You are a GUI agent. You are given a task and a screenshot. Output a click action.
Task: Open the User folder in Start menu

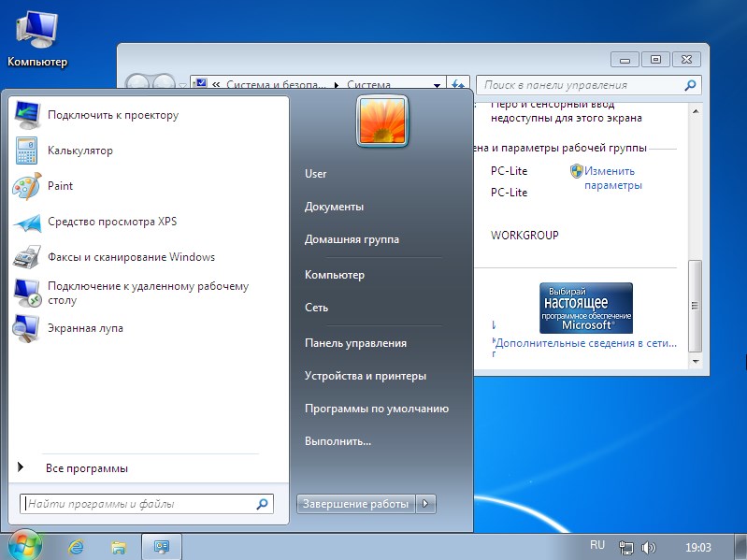[315, 174]
